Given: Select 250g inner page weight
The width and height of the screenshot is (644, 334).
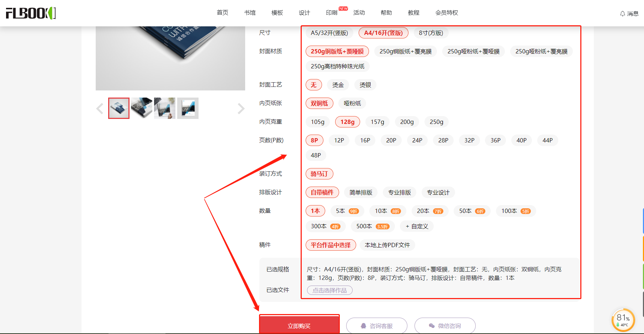Looking at the screenshot, I should tap(437, 122).
